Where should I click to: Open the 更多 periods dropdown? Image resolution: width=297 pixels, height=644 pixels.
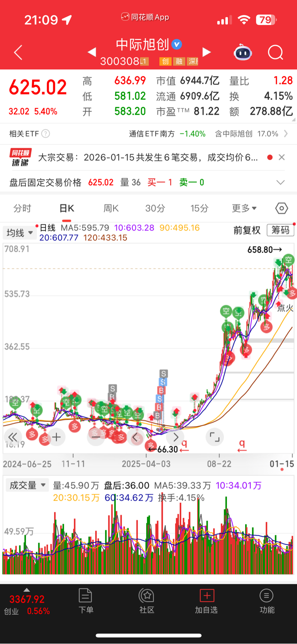pyautogui.click(x=244, y=208)
